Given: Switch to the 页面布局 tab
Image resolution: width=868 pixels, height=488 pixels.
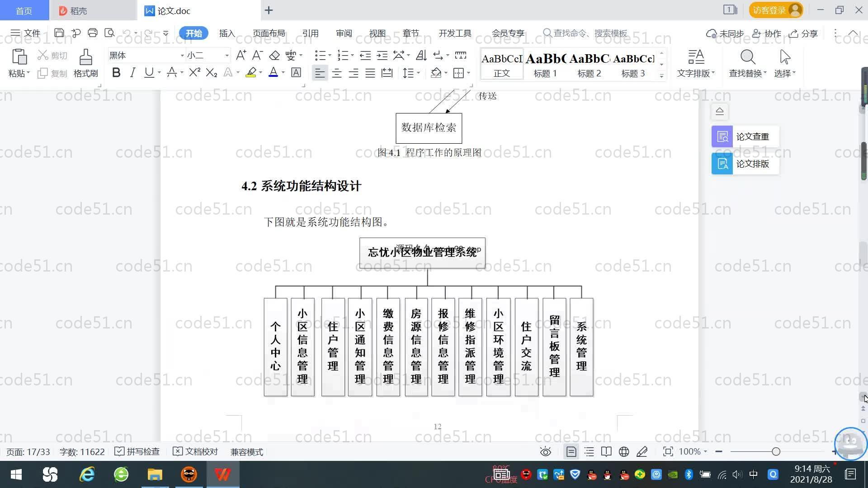Looking at the screenshot, I should click(x=269, y=33).
